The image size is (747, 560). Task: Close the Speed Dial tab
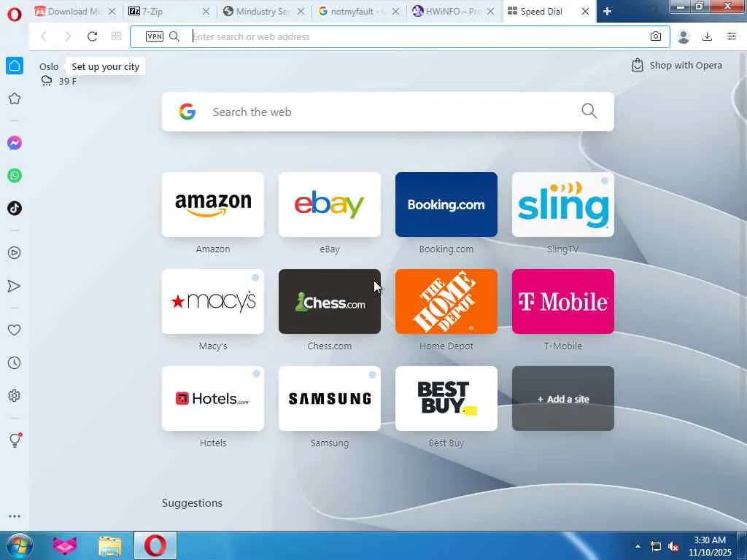(585, 12)
